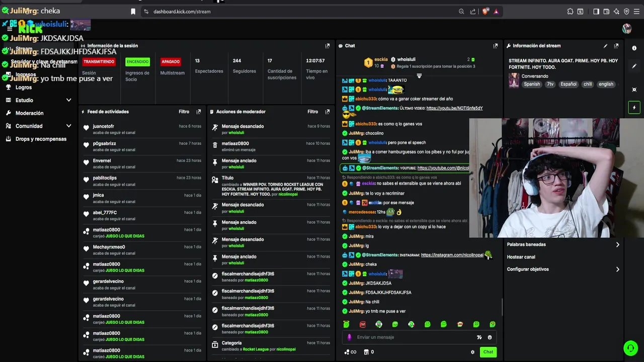644x362 pixels.
Task: Click the TRANSMITIENDO session status badge
Action: click(99, 62)
